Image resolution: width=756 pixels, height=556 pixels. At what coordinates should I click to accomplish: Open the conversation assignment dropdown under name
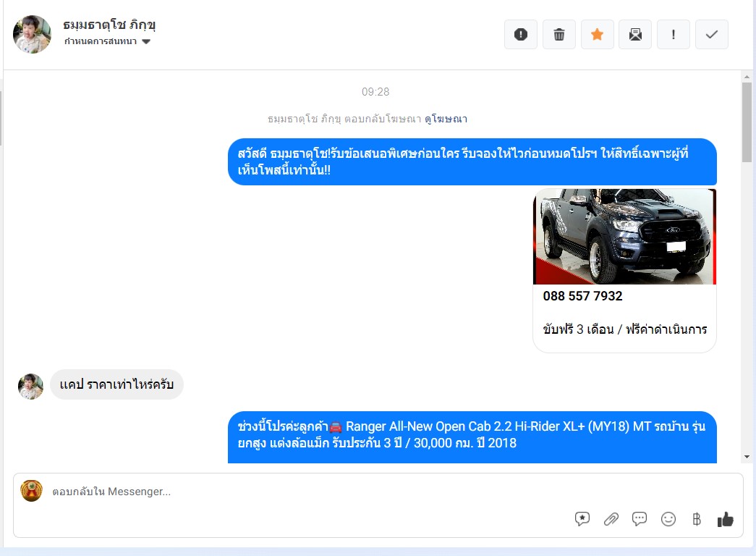pos(108,41)
